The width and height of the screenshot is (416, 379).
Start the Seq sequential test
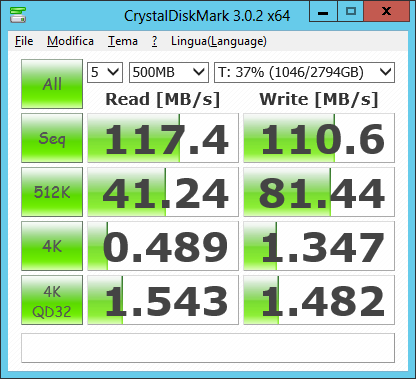click(52, 138)
